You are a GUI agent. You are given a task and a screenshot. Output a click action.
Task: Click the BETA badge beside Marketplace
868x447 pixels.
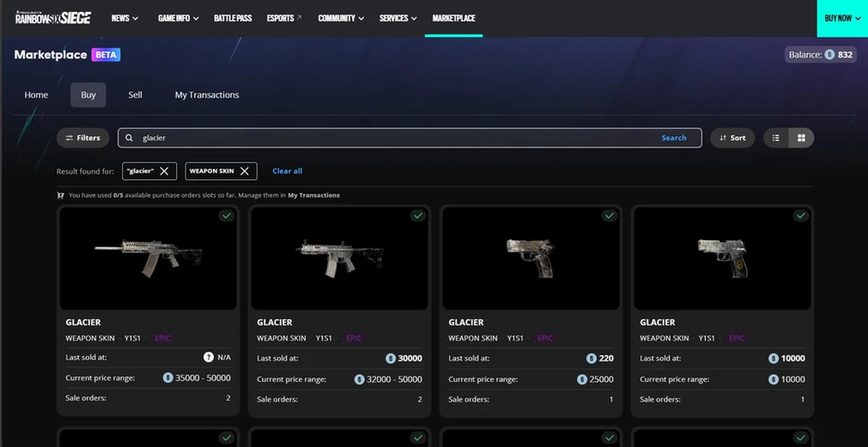click(x=106, y=55)
